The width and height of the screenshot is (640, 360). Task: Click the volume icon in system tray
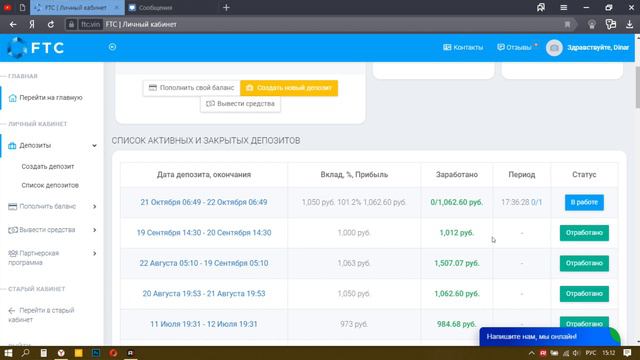[576, 353]
